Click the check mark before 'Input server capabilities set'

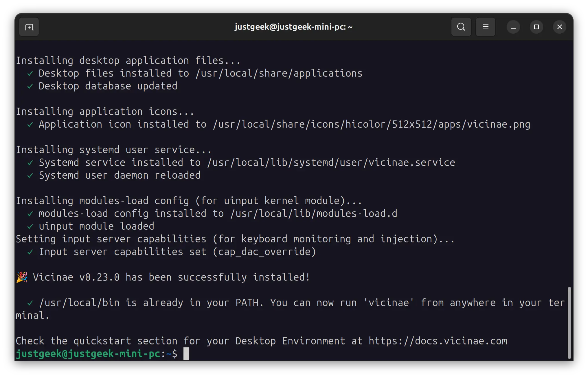click(30, 252)
